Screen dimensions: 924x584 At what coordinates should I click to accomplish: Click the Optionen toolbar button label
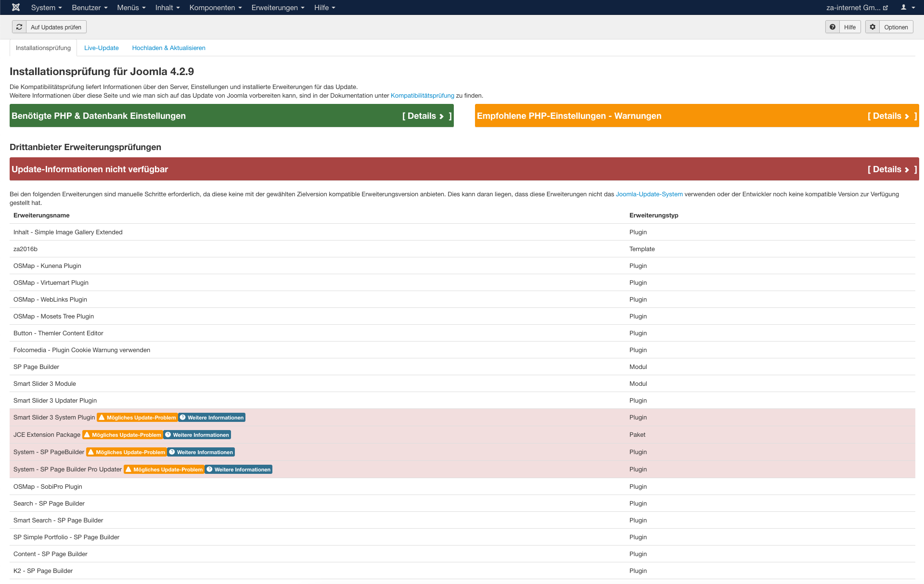tap(896, 27)
